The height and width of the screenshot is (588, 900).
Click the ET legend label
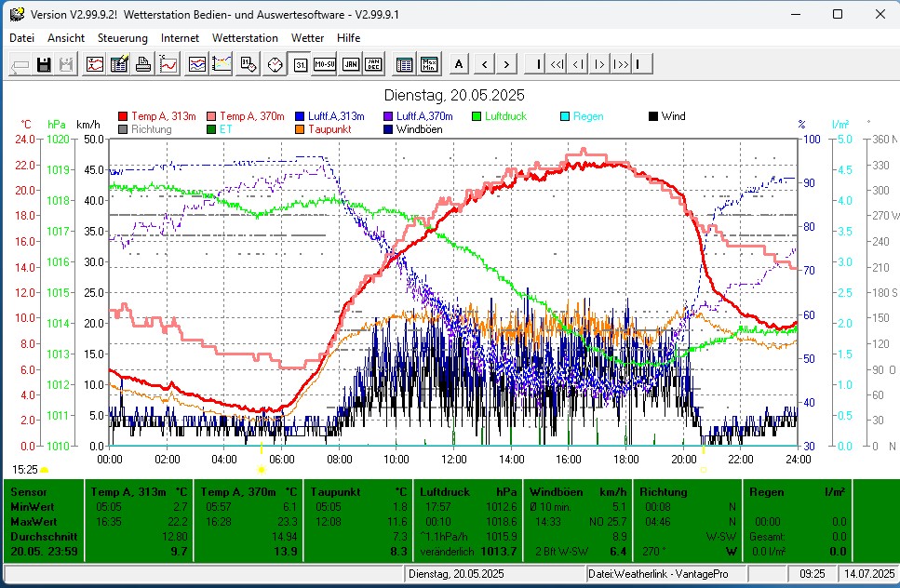225,129
